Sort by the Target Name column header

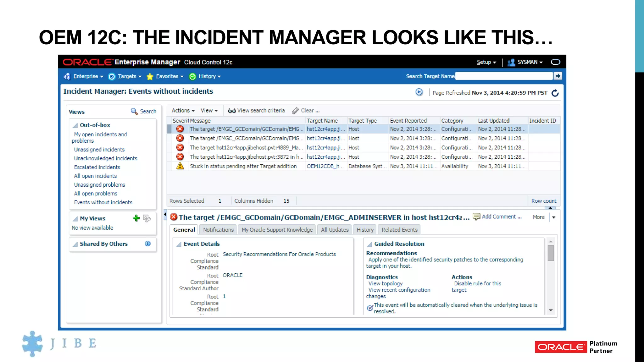[326, 121]
